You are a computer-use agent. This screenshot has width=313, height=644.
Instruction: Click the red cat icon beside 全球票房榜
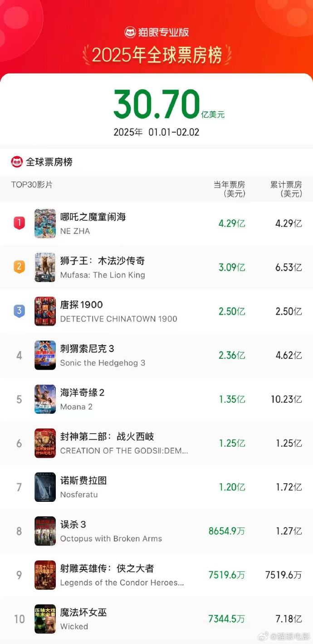tap(17, 162)
